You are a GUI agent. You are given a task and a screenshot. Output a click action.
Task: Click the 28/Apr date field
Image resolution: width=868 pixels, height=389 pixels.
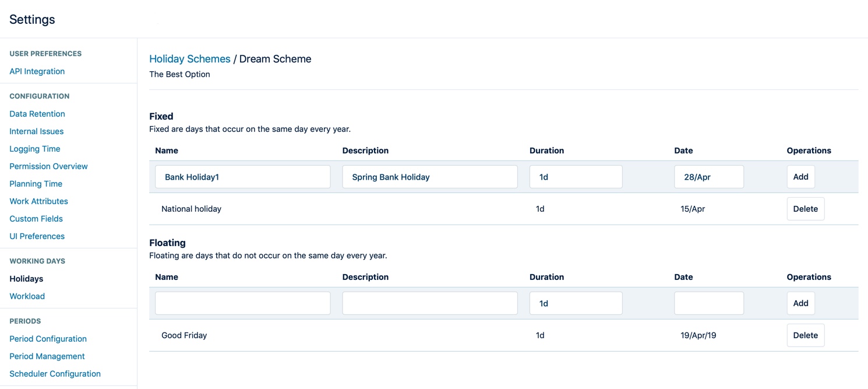(708, 177)
